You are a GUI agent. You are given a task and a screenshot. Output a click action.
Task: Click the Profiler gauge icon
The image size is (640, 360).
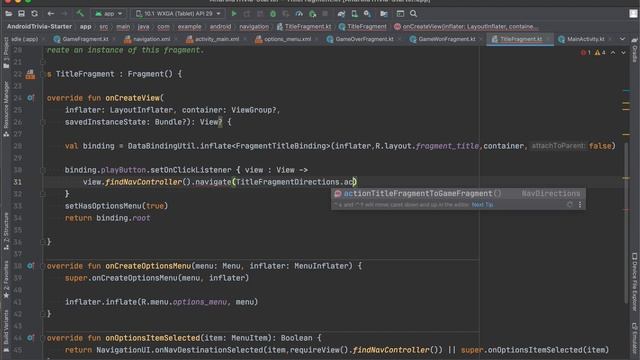pos(299,13)
